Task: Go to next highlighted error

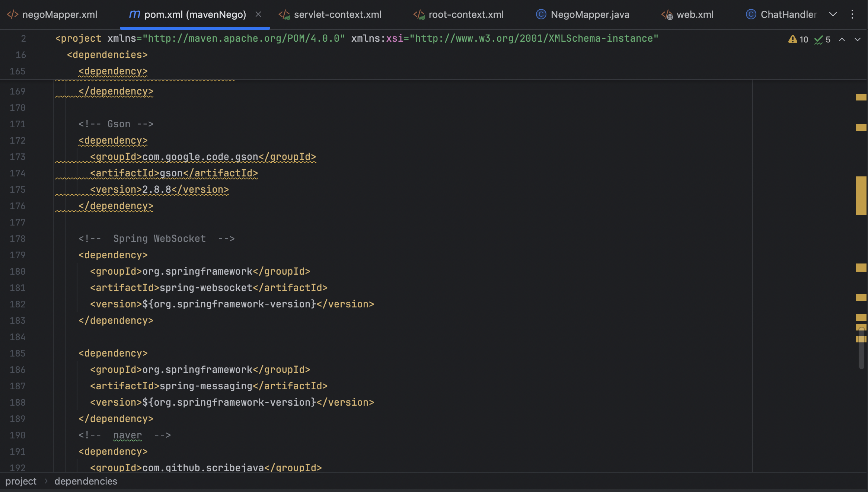Action: (x=858, y=39)
